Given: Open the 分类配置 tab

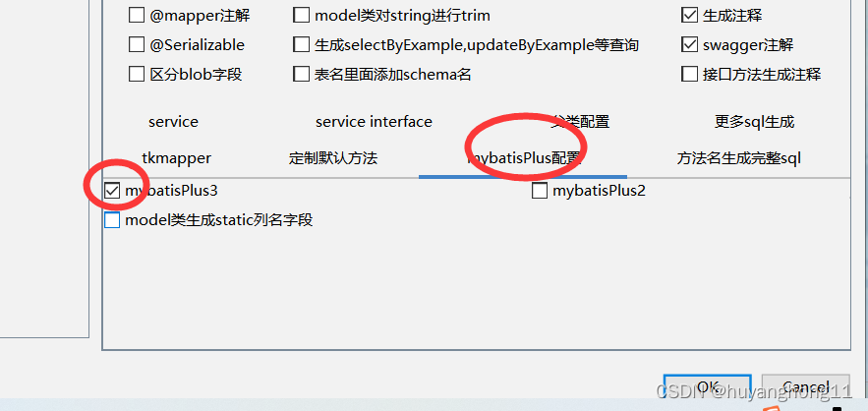Looking at the screenshot, I should click(580, 122).
